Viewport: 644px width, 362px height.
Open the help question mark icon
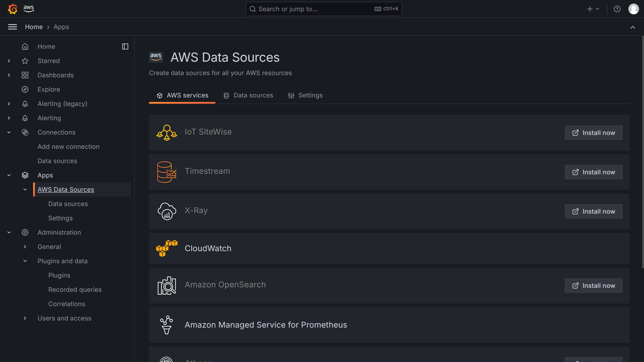coord(617,9)
